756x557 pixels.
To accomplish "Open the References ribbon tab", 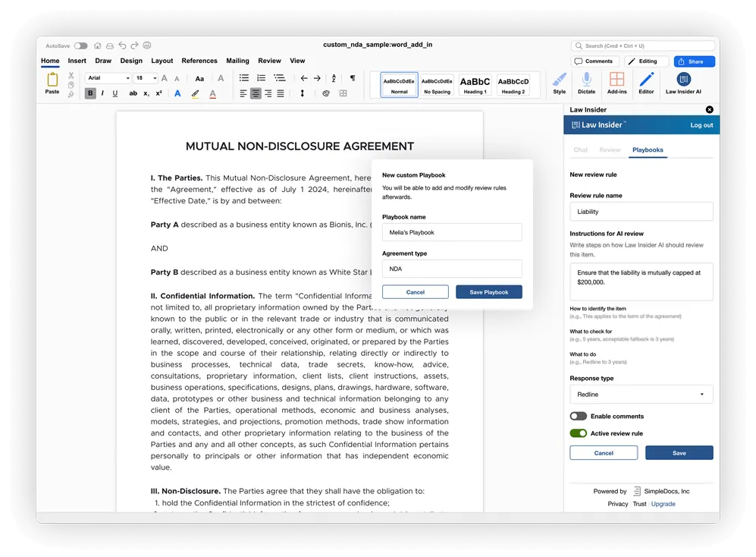I will tap(199, 61).
